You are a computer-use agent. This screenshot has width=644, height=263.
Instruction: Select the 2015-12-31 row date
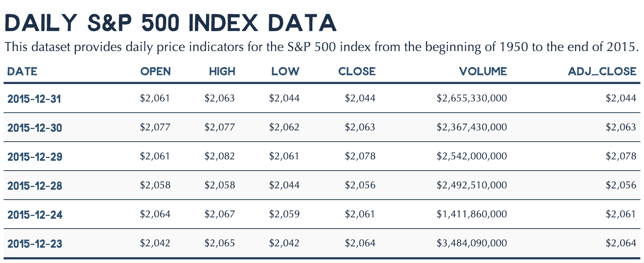(x=34, y=99)
